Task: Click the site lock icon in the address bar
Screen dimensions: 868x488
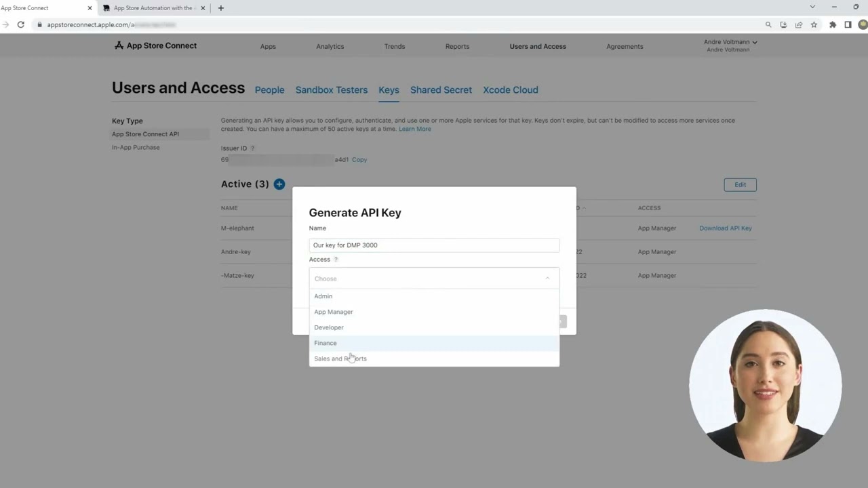Action: pos(40,24)
